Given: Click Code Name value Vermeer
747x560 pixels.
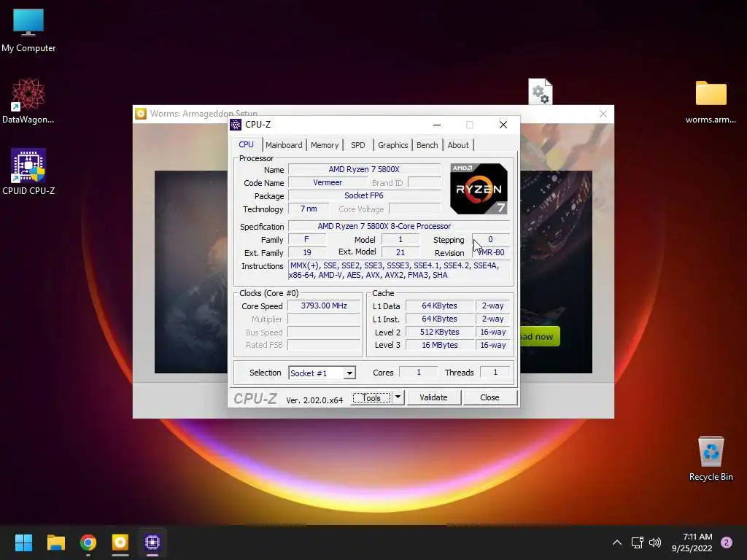Looking at the screenshot, I should pyautogui.click(x=328, y=183).
